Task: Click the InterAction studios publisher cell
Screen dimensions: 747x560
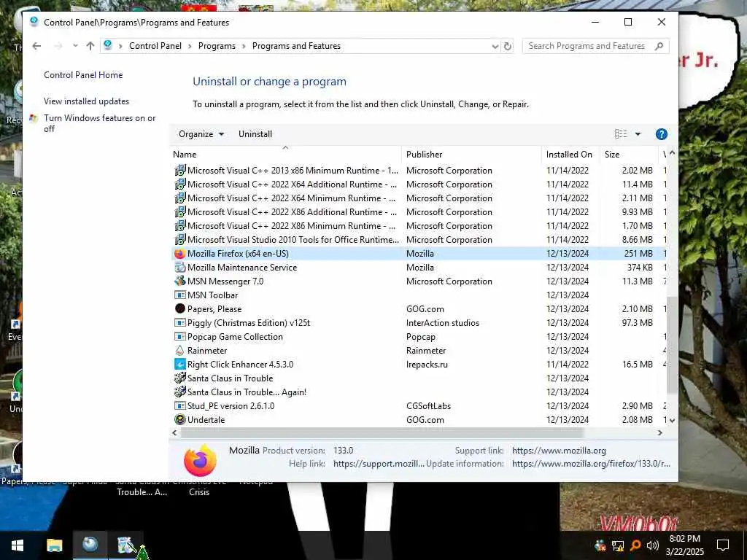Action: point(443,323)
